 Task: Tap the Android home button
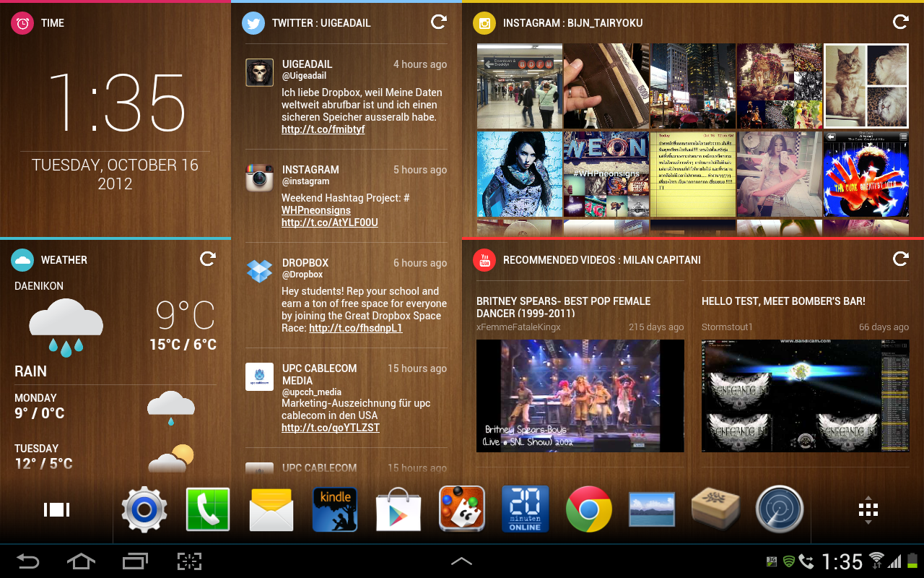(81, 561)
